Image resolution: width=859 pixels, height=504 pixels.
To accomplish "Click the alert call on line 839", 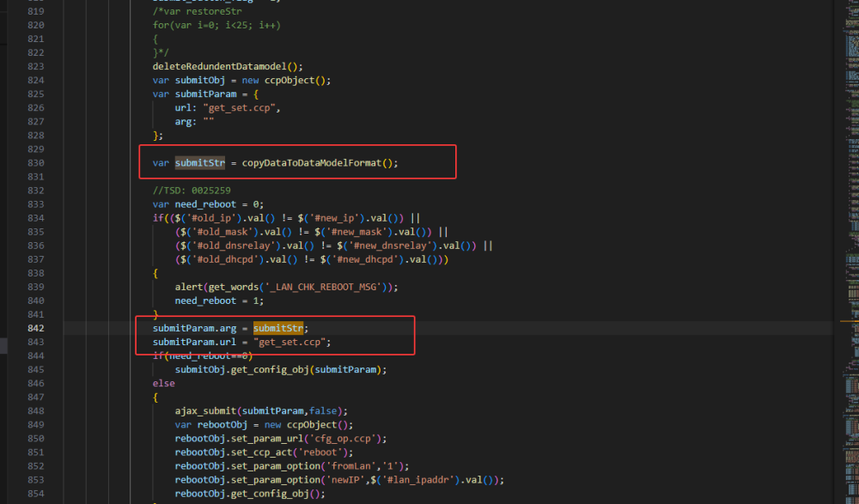I will tap(190, 287).
